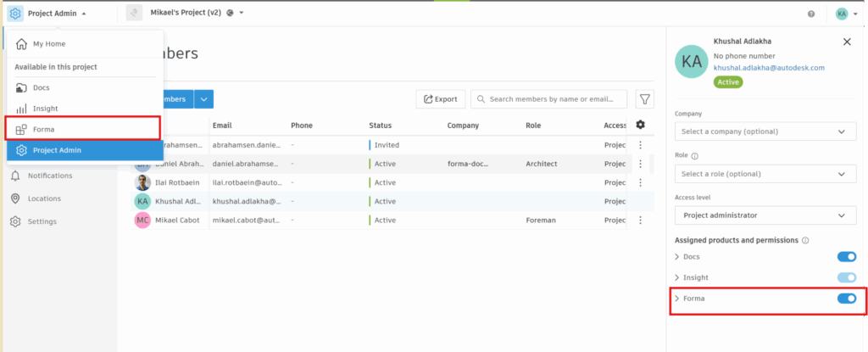Screen dimensions: 868x352
Task: Click the khushal.adlakha@autodesk.com email link
Action: (769, 68)
